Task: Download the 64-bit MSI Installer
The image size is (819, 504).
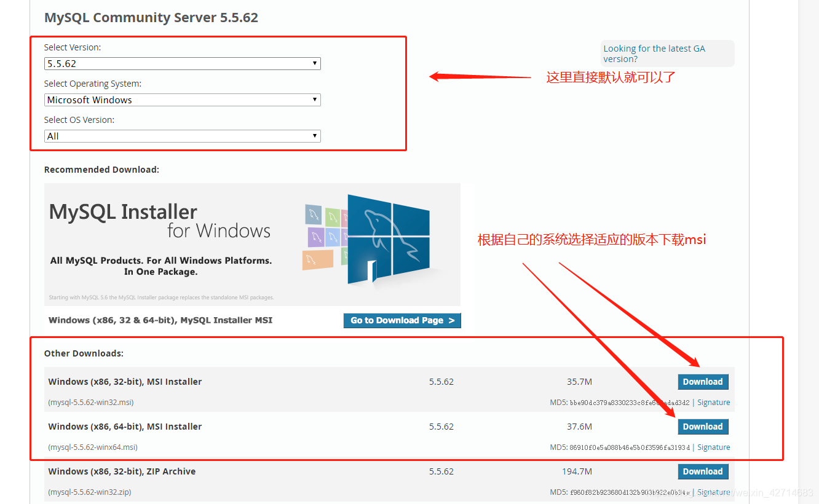Action: (x=703, y=427)
